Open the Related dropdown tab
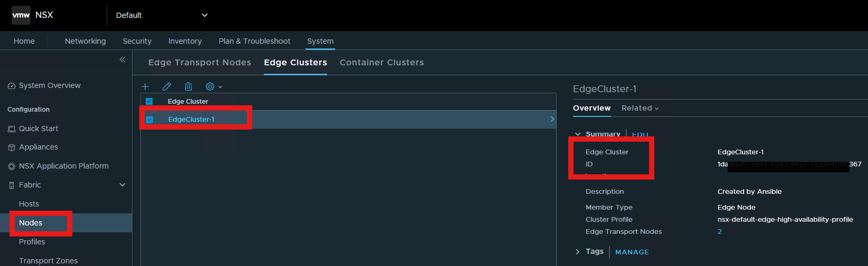868x266 pixels. pos(640,108)
